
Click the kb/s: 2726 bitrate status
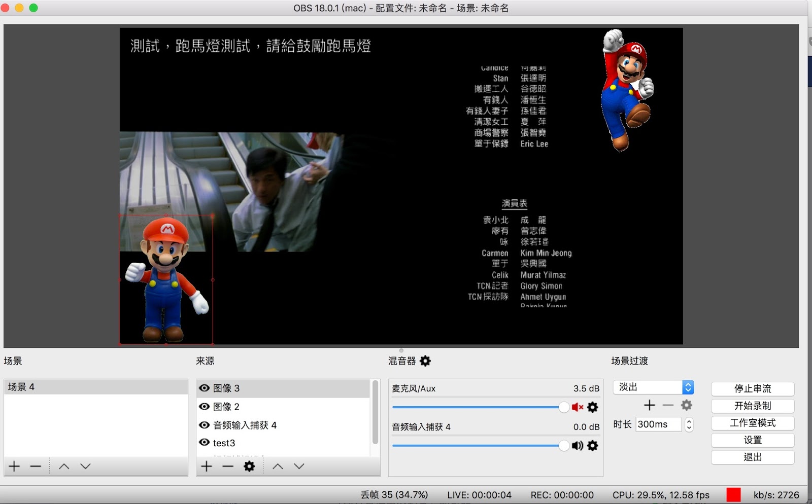(776, 495)
